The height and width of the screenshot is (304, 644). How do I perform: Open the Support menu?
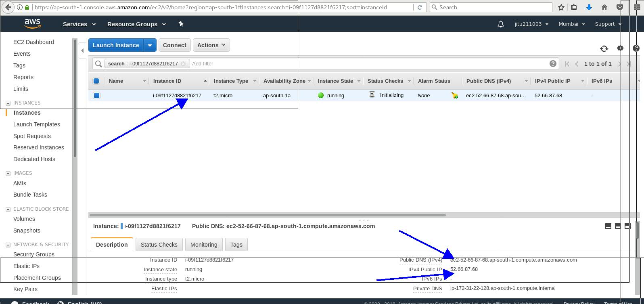click(x=608, y=24)
